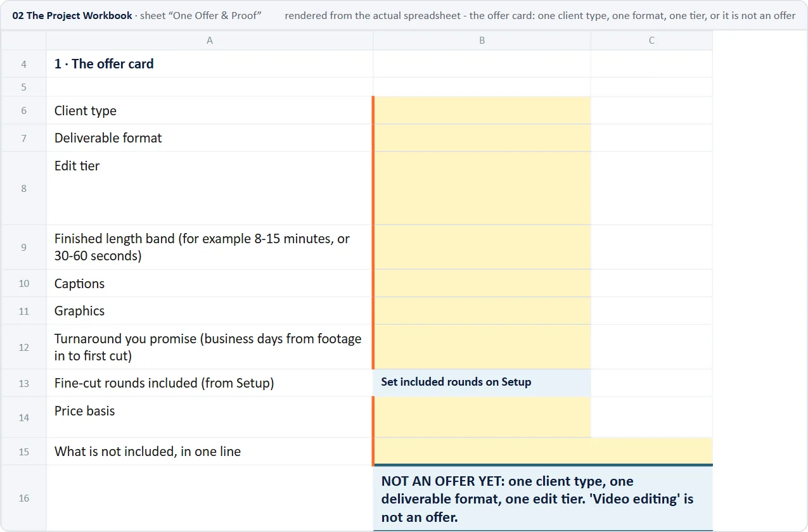Image resolution: width=808 pixels, height=532 pixels.
Task: Click the '02 The Project Workbook' title
Action: pyautogui.click(x=72, y=15)
